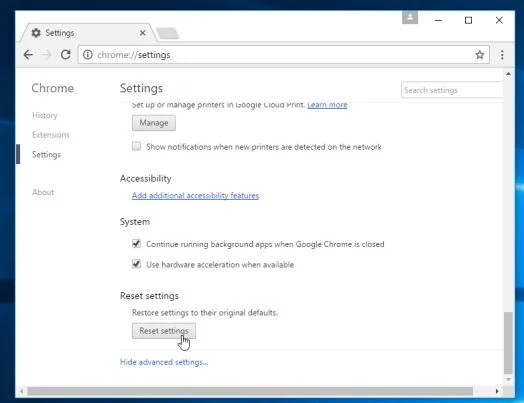This screenshot has width=524, height=403.
Task: Click the Reset settings section heading
Action: [x=149, y=296]
